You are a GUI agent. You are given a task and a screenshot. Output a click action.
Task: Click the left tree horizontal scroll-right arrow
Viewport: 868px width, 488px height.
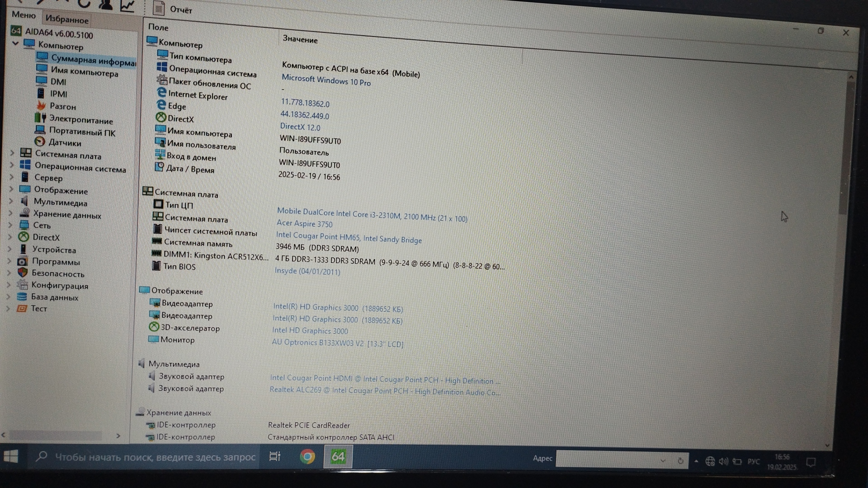[118, 436]
